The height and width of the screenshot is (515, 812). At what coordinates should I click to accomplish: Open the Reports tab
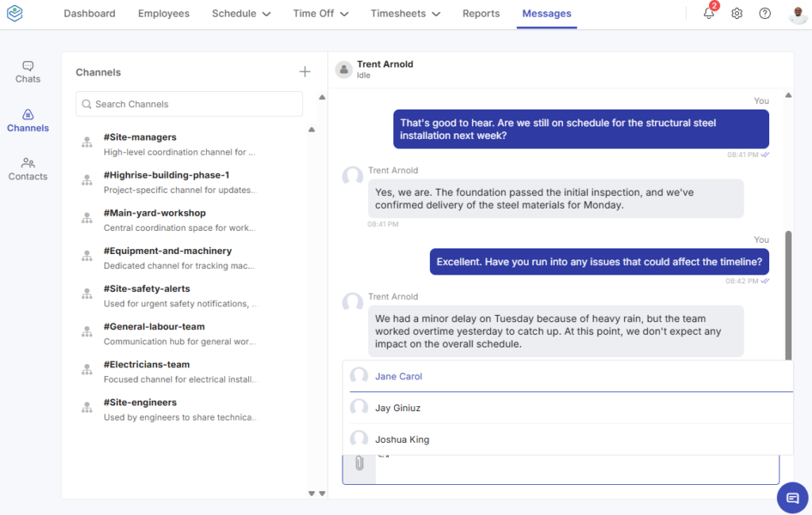481,13
